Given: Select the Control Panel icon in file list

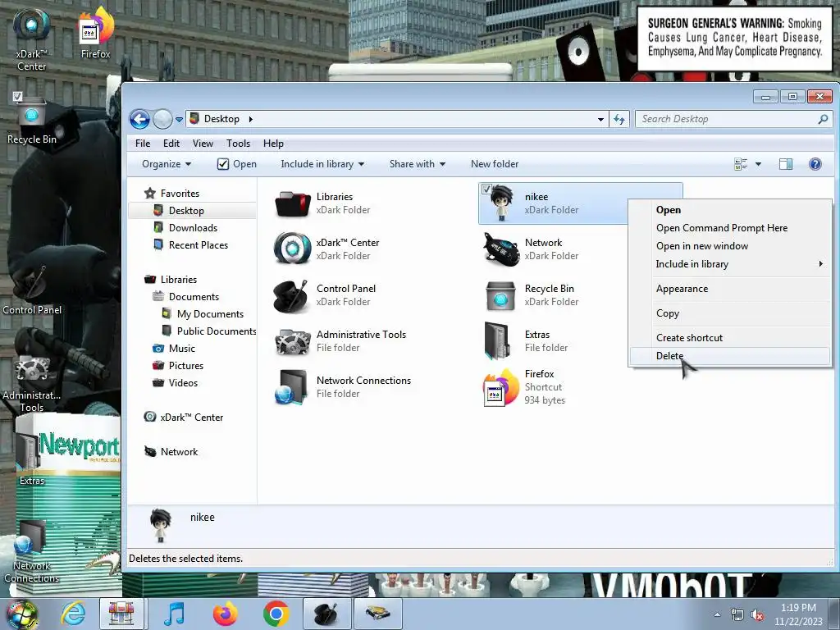Looking at the screenshot, I should coord(291,295).
